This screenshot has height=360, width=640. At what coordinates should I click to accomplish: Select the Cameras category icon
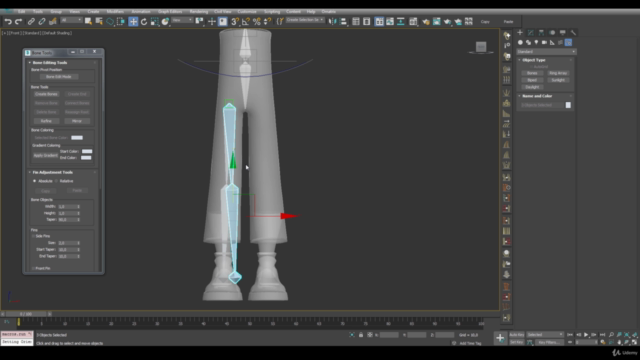coord(544,42)
